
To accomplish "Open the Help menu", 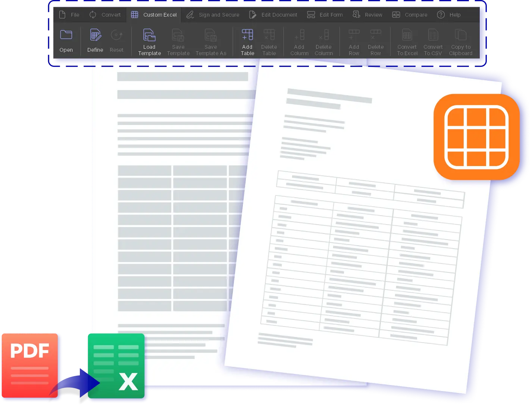I will [x=449, y=15].
